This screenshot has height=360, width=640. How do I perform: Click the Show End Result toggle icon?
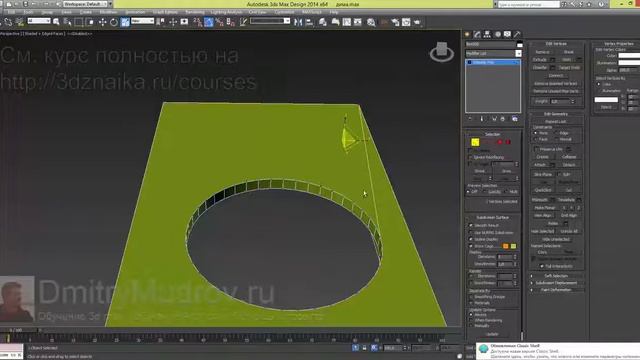pos(482,119)
